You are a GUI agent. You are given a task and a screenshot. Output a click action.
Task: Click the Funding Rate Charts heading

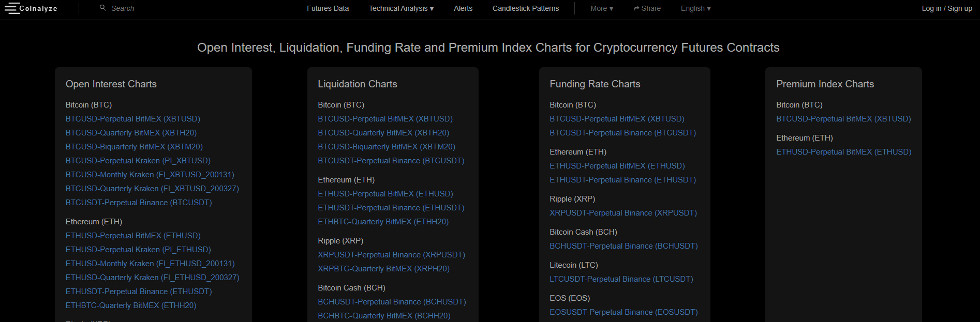pyautogui.click(x=595, y=84)
